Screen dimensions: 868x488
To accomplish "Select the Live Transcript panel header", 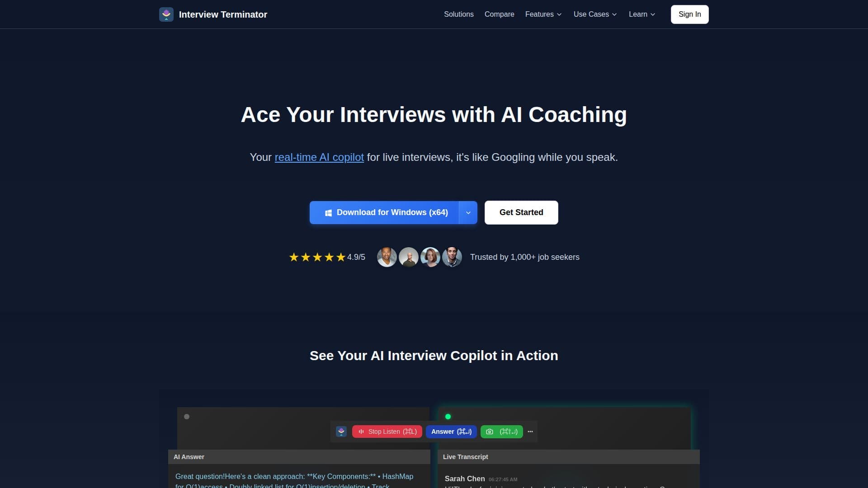I will pos(569,457).
